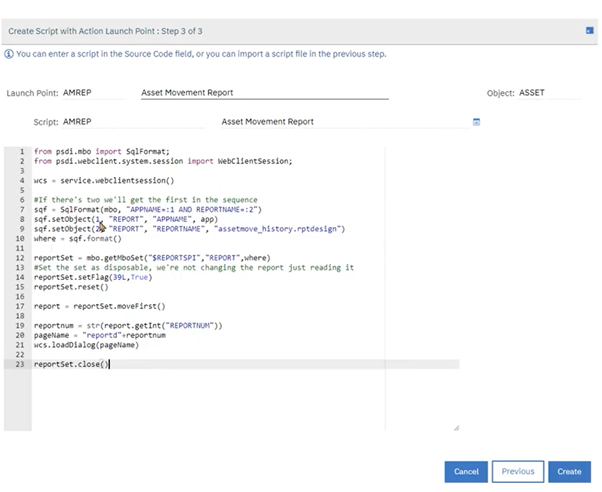Go back with the Previous button

pos(518,471)
